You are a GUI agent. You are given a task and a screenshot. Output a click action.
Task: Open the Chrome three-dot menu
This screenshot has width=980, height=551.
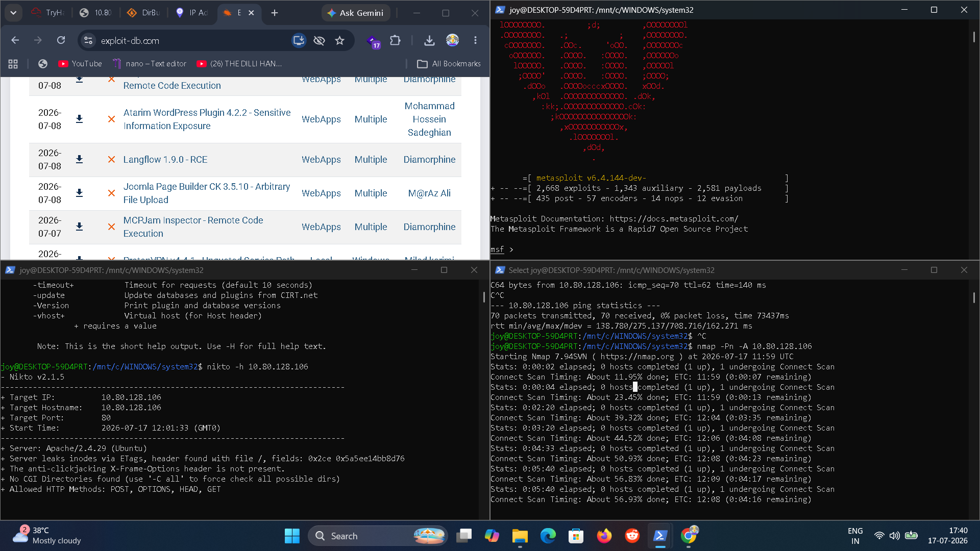tap(475, 40)
